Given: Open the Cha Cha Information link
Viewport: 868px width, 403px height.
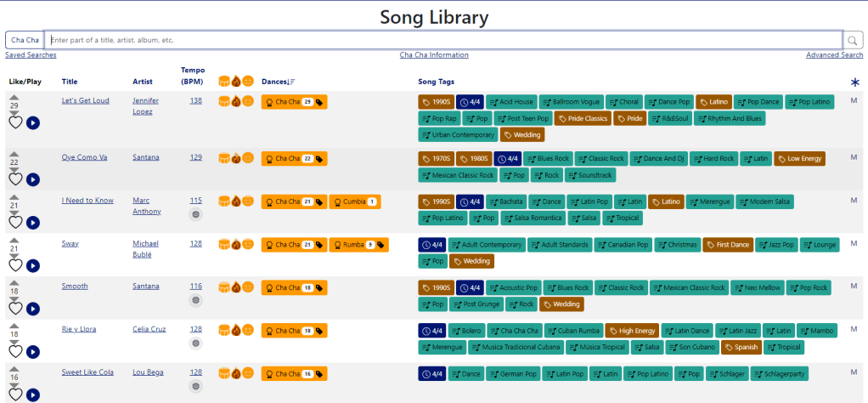Looking at the screenshot, I should click(x=434, y=55).
